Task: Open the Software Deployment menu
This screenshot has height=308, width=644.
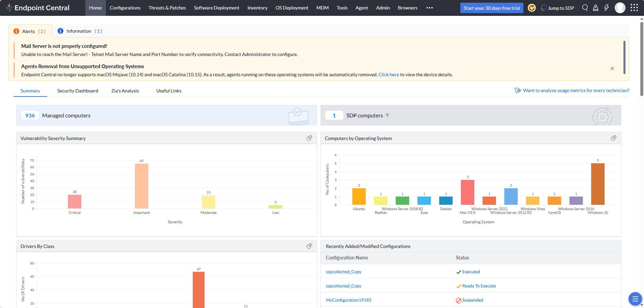Action: tap(217, 8)
